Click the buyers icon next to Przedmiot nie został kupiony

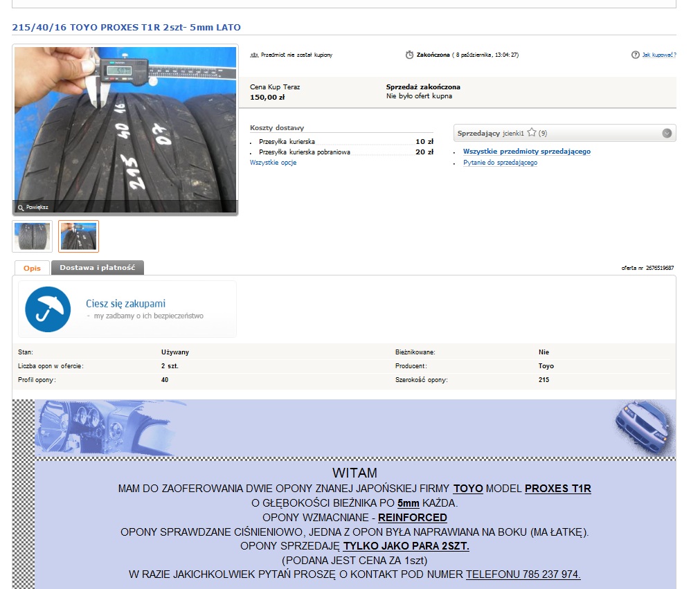coord(254,55)
